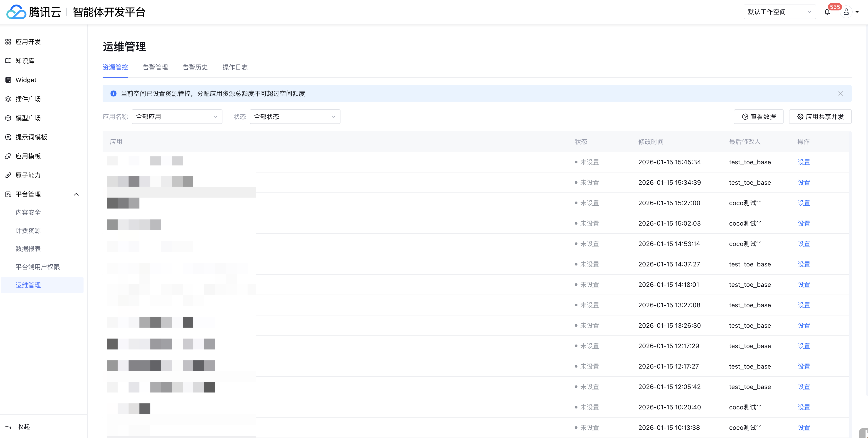Go to 知识库 in the sidebar
This screenshot has width=868, height=438.
point(25,61)
